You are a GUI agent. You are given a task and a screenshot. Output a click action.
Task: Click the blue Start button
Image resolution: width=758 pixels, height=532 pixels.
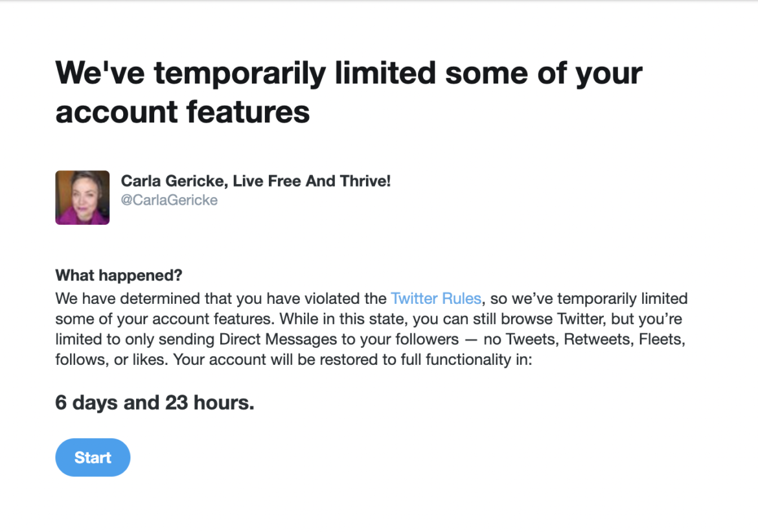tap(93, 457)
